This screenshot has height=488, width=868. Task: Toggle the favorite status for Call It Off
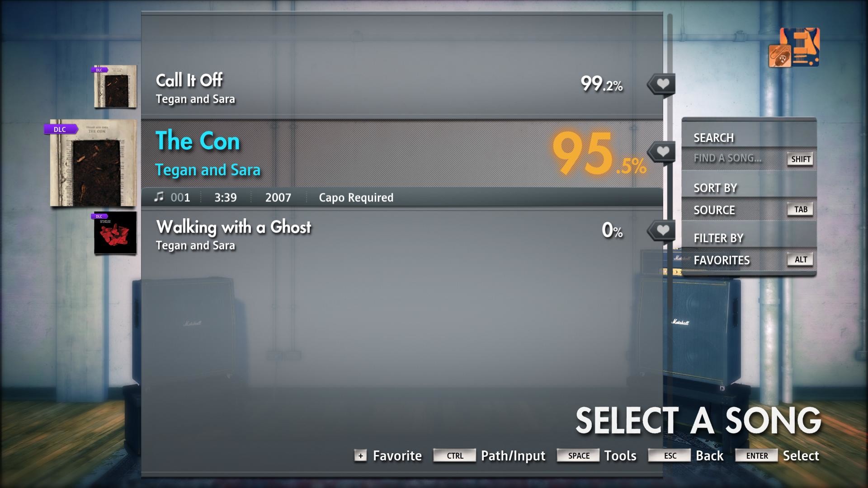(660, 84)
